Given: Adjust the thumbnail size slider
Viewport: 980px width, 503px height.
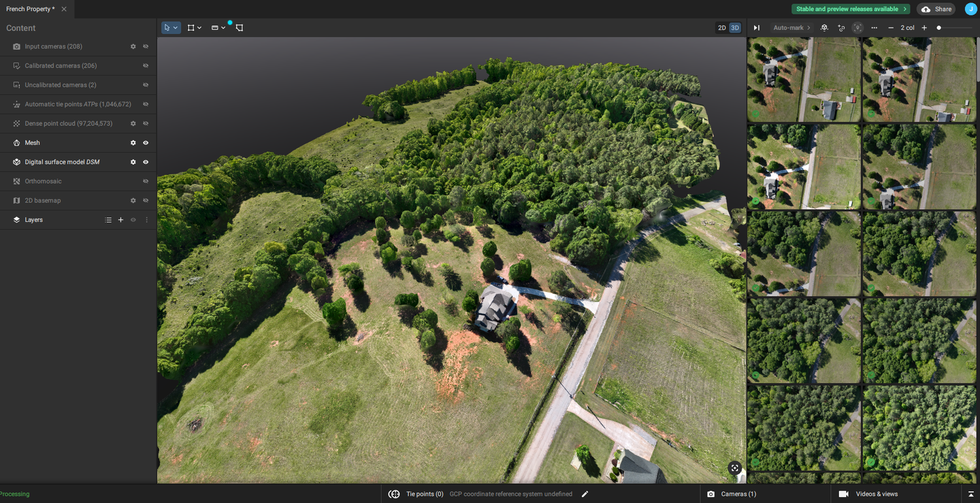Looking at the screenshot, I should [939, 27].
